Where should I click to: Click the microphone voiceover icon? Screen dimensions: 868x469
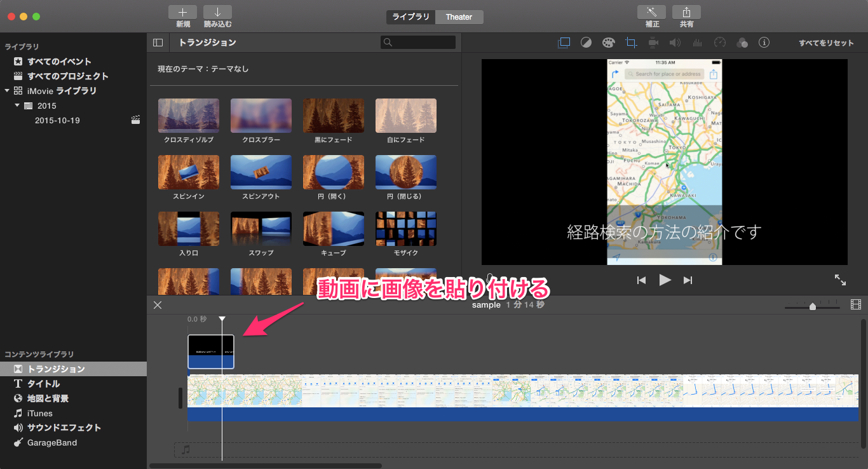tap(489, 278)
